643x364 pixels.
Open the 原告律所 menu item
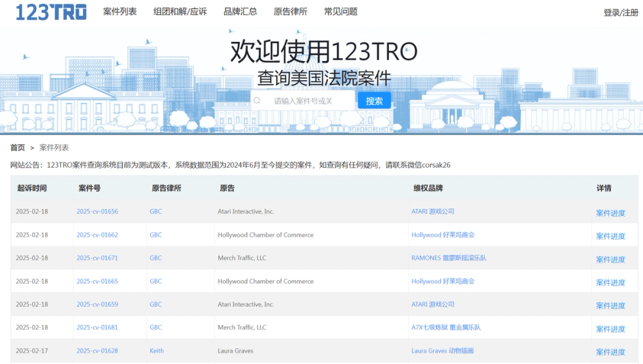pyautogui.click(x=291, y=12)
